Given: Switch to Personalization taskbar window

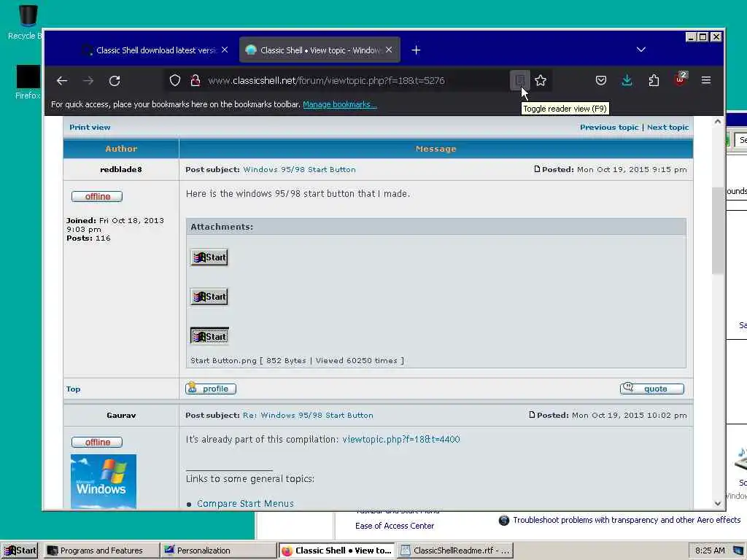Looking at the screenshot, I should (217, 551).
